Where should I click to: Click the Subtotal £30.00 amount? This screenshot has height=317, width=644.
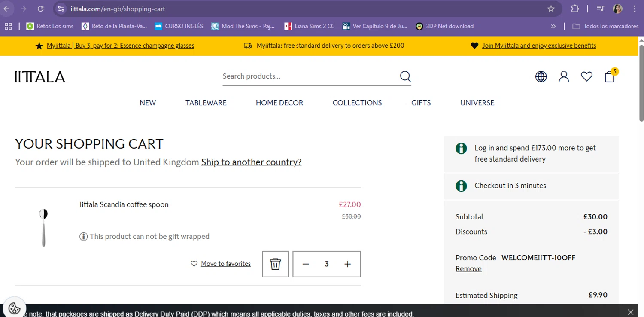595,217
